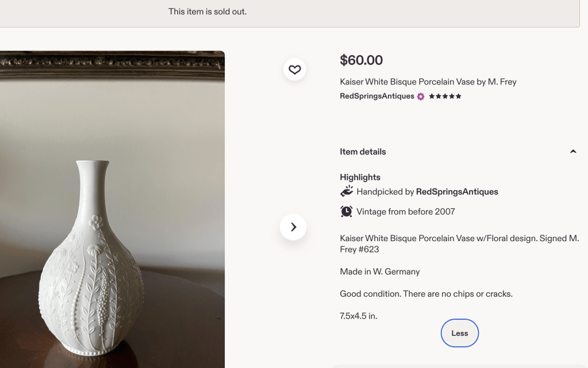
Task: Click the Star Seller badge icon
Action: coord(421,96)
